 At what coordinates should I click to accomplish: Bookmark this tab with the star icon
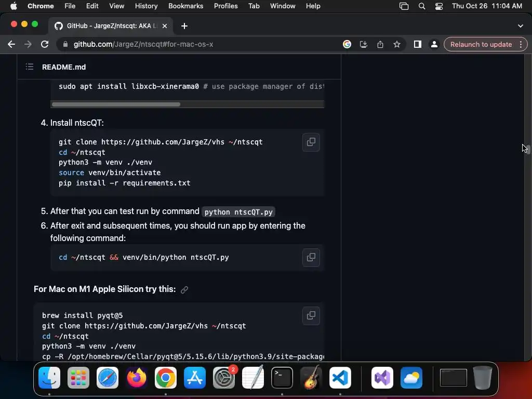(396, 44)
